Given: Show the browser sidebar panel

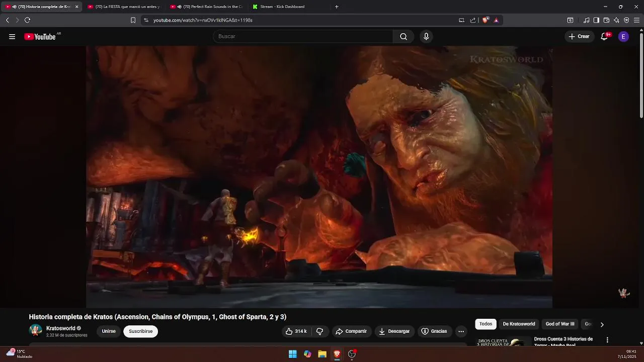Looking at the screenshot, I should coord(596,20).
